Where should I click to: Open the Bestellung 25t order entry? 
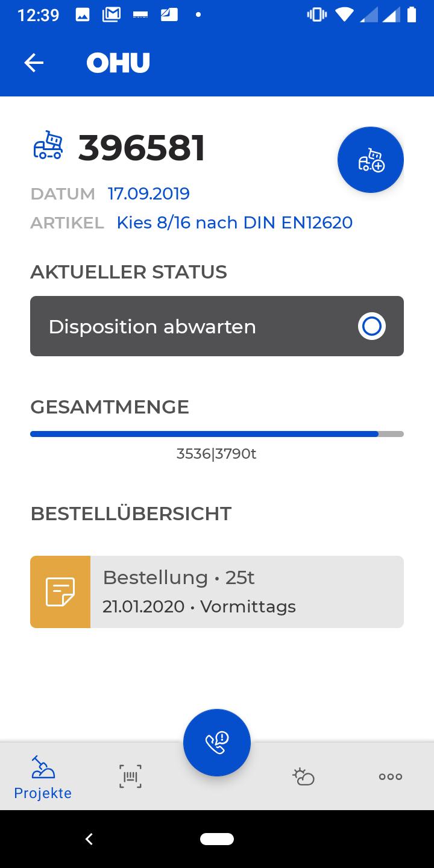click(x=217, y=592)
